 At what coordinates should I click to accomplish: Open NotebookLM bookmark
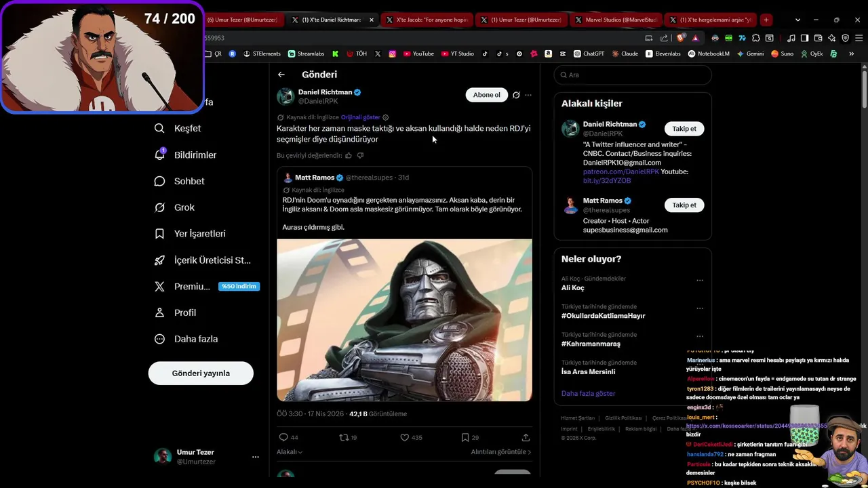coord(709,54)
